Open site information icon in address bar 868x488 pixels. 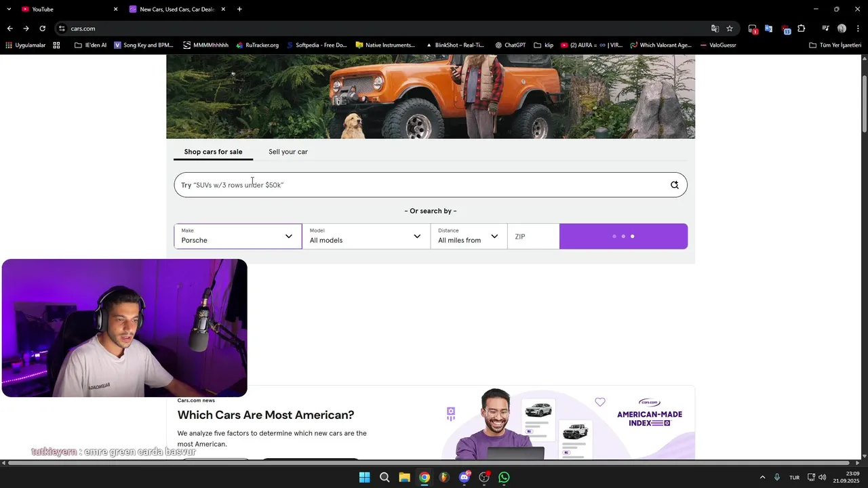coord(62,28)
